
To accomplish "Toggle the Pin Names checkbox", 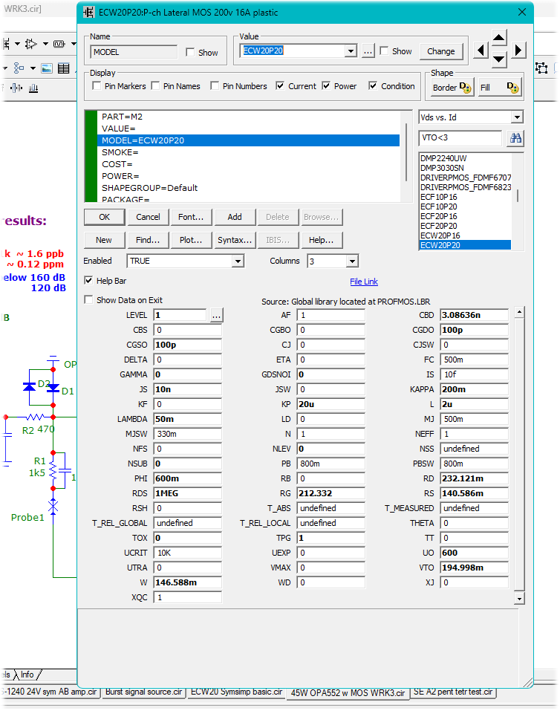I will pyautogui.click(x=155, y=86).
